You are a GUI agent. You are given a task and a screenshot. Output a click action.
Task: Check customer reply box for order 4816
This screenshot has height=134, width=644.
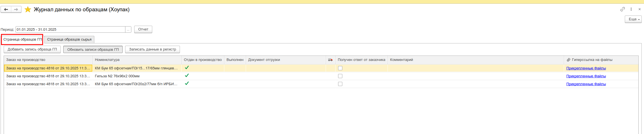click(x=340, y=68)
